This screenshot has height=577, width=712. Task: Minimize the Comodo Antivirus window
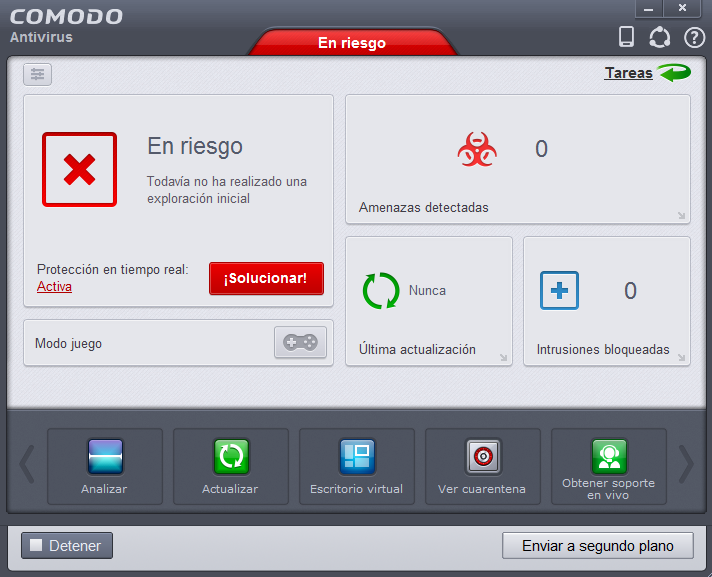(x=649, y=8)
